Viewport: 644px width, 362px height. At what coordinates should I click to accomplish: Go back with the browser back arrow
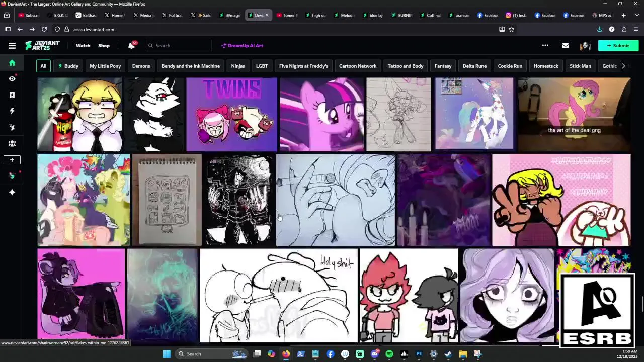(20, 29)
